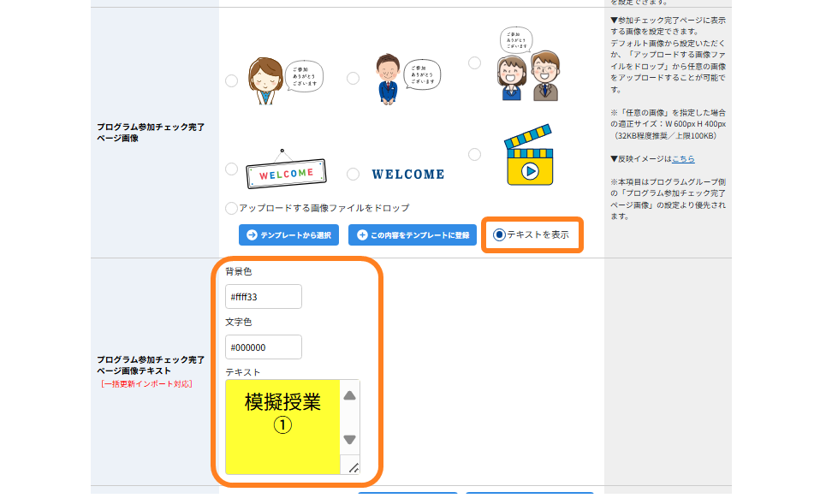Toggle the テキストを表示 radio button
The height and width of the screenshot is (504, 826).
pyautogui.click(x=499, y=234)
